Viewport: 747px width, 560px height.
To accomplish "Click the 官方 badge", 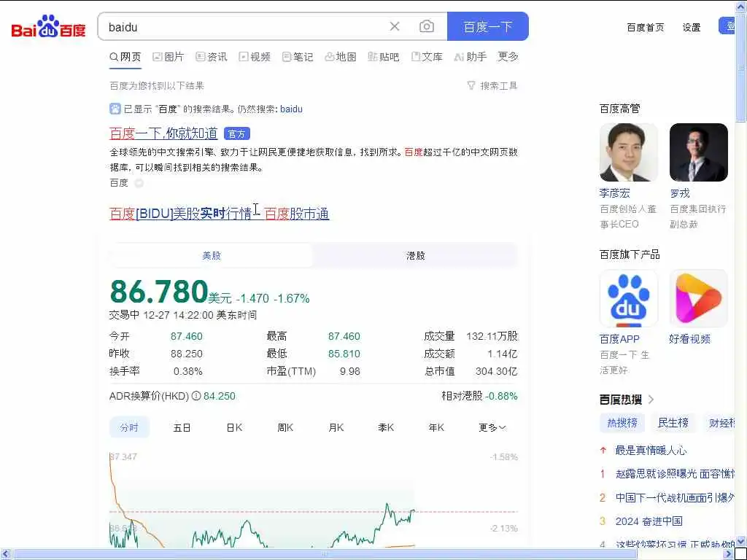I will click(237, 134).
